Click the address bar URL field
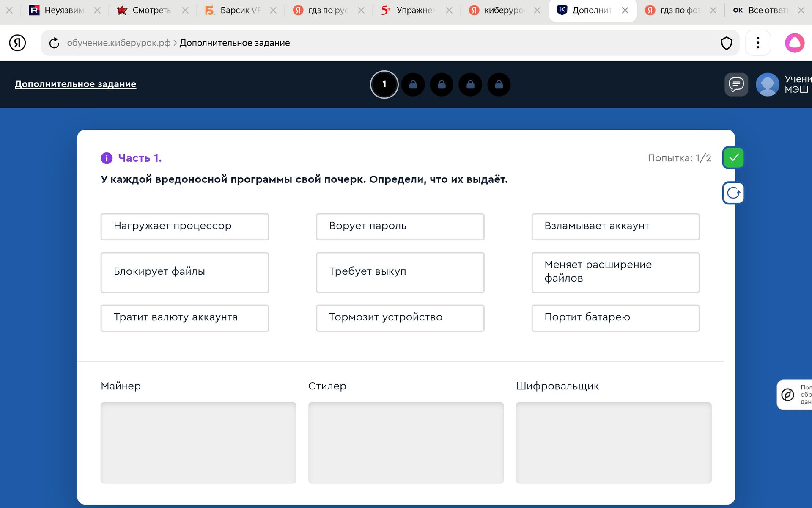 point(389,43)
